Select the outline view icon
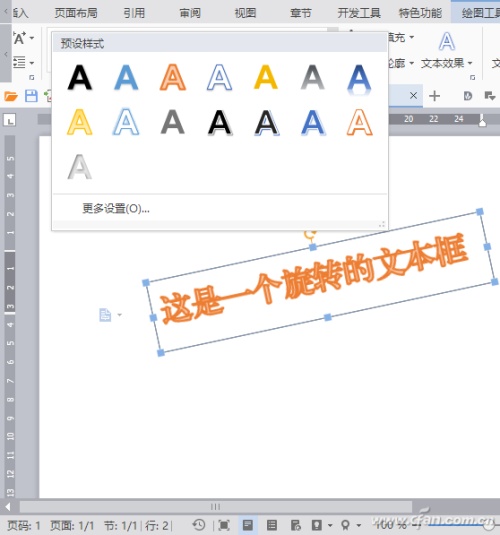The image size is (500, 535). pos(272,525)
